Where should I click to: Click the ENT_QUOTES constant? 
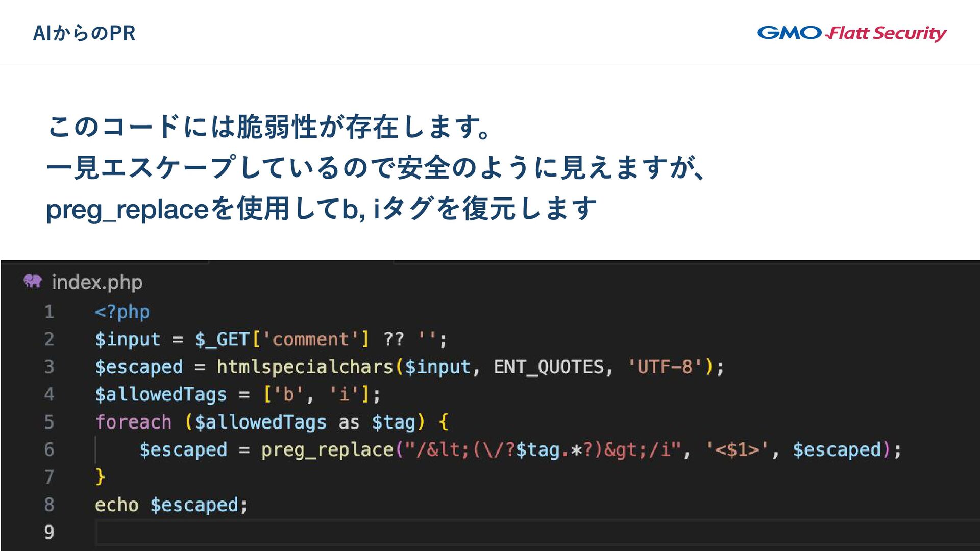[x=549, y=367]
